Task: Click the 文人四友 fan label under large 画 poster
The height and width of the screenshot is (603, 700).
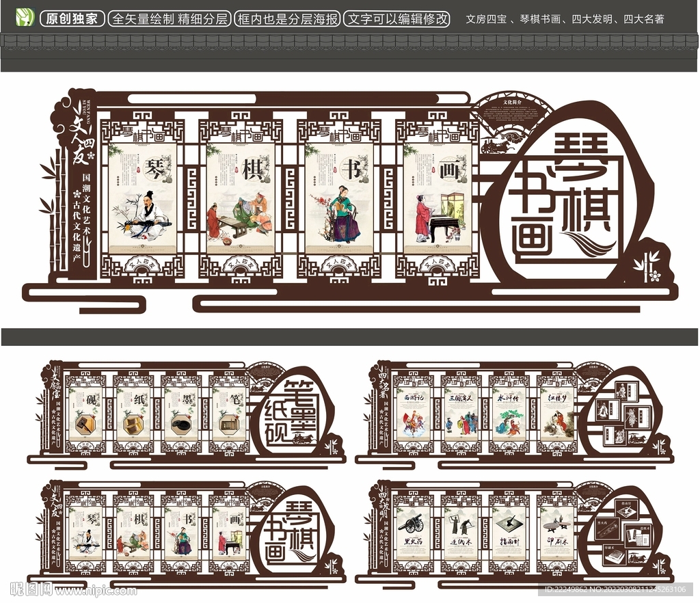Action: [437, 265]
